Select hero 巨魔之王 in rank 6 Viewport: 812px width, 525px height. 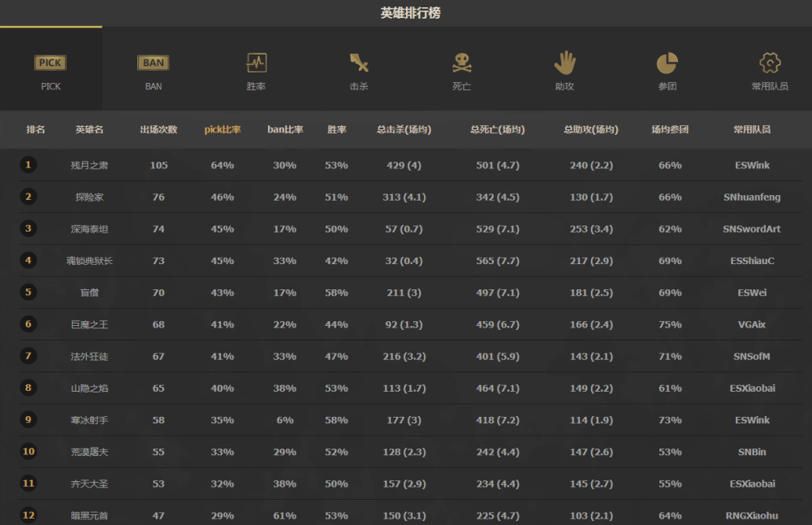point(89,324)
